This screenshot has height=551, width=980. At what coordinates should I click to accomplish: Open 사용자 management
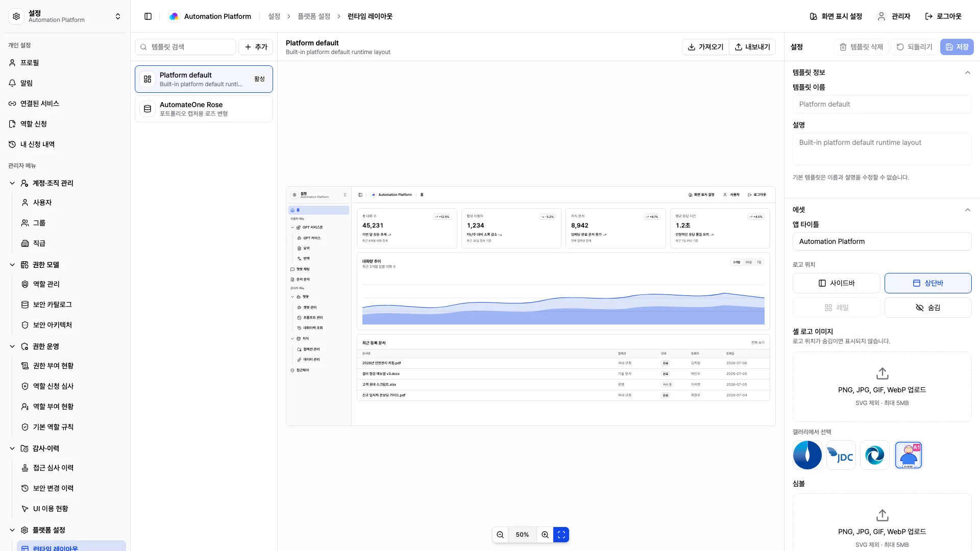71,203
